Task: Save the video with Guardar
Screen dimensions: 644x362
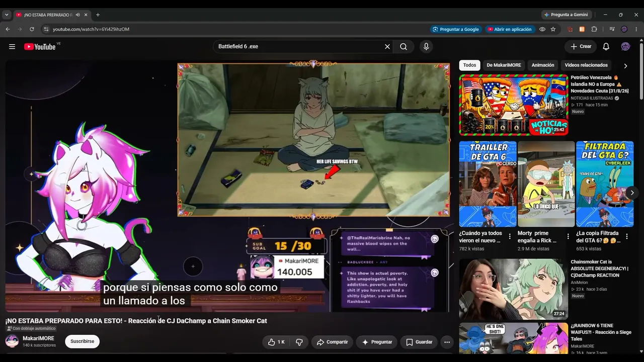Action: point(419,342)
